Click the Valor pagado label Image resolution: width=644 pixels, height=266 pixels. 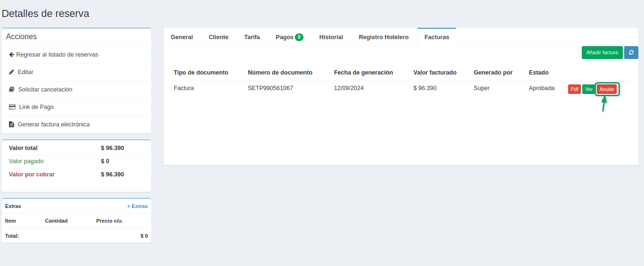tap(26, 161)
